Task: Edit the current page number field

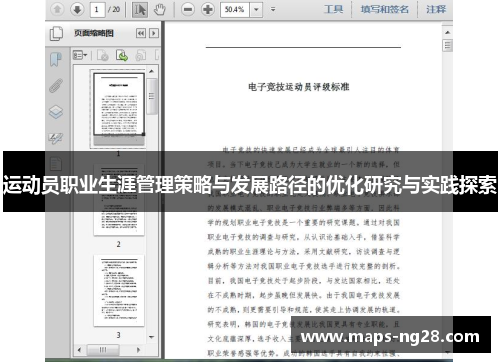Action: [x=97, y=9]
